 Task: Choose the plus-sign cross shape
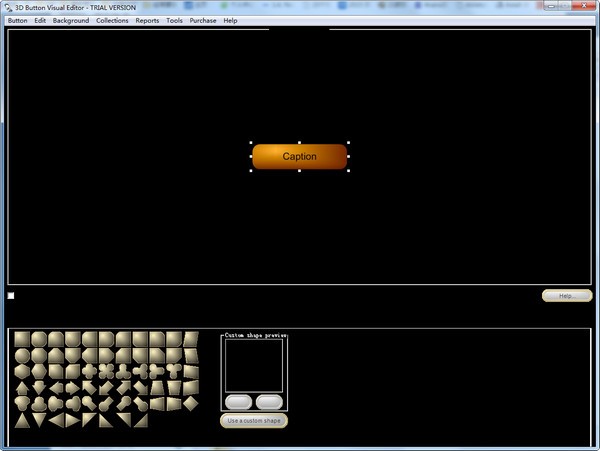89,371
